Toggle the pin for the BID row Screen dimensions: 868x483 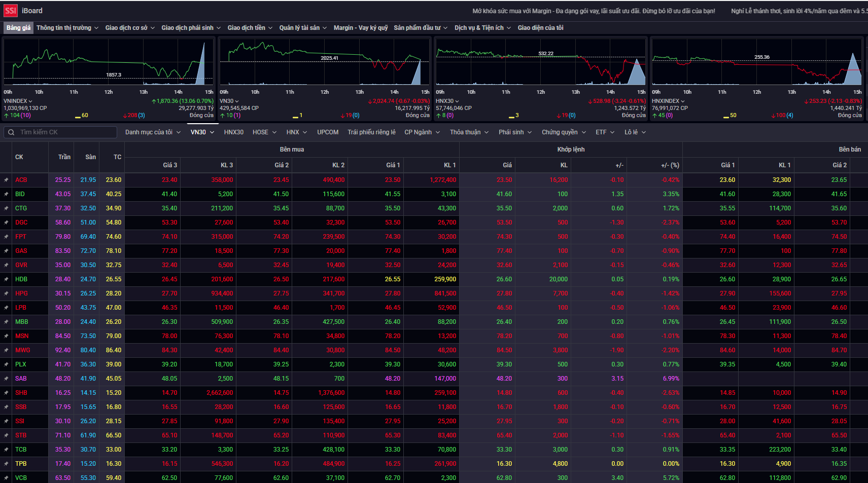point(6,194)
